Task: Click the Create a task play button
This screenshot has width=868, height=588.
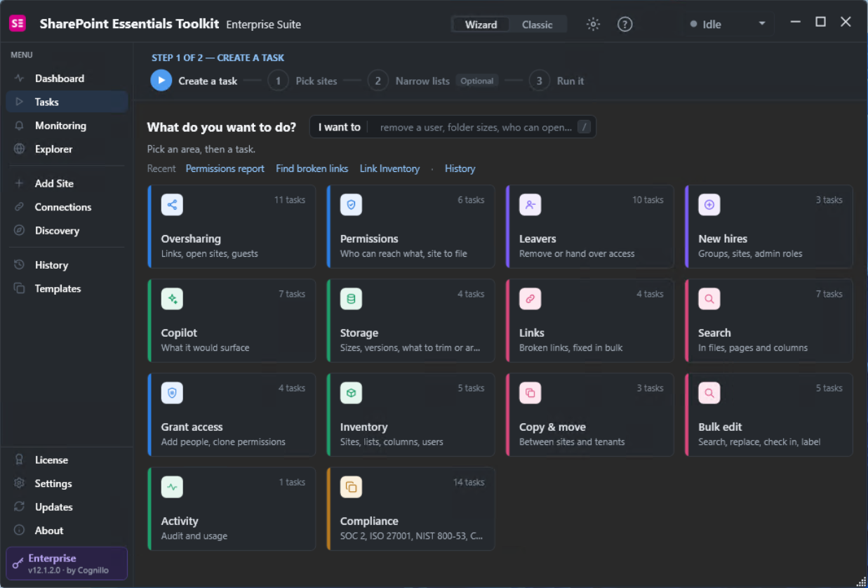Action: point(161,81)
